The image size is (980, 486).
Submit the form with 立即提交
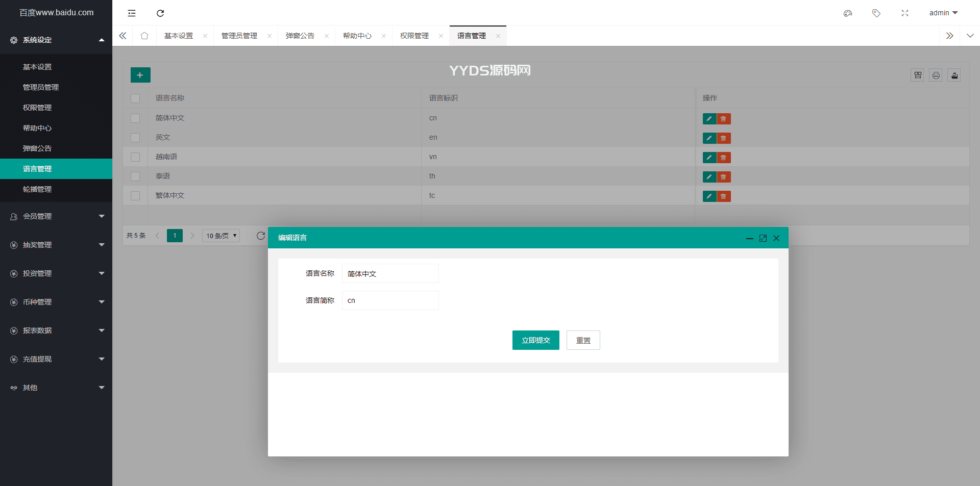point(536,340)
